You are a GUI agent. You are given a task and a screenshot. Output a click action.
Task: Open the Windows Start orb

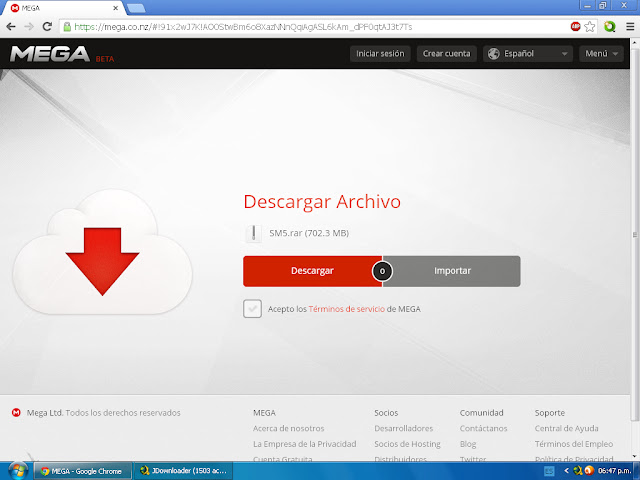point(18,471)
